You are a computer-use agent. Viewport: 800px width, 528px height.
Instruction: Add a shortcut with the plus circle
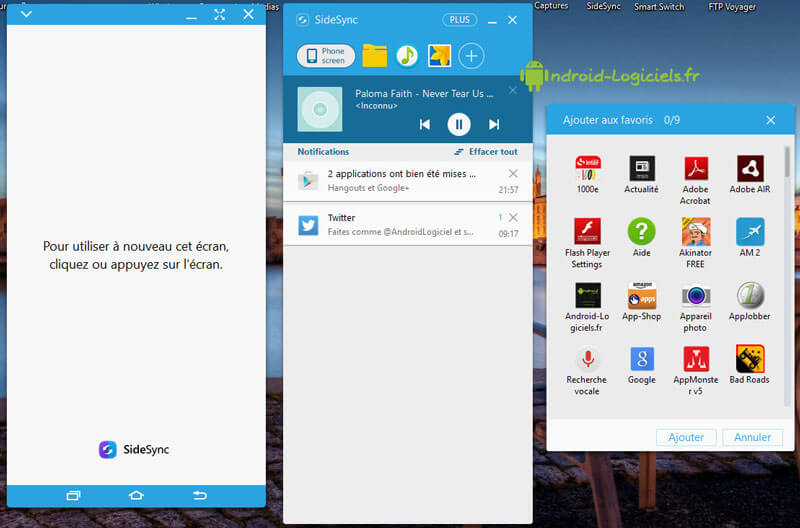click(471, 56)
